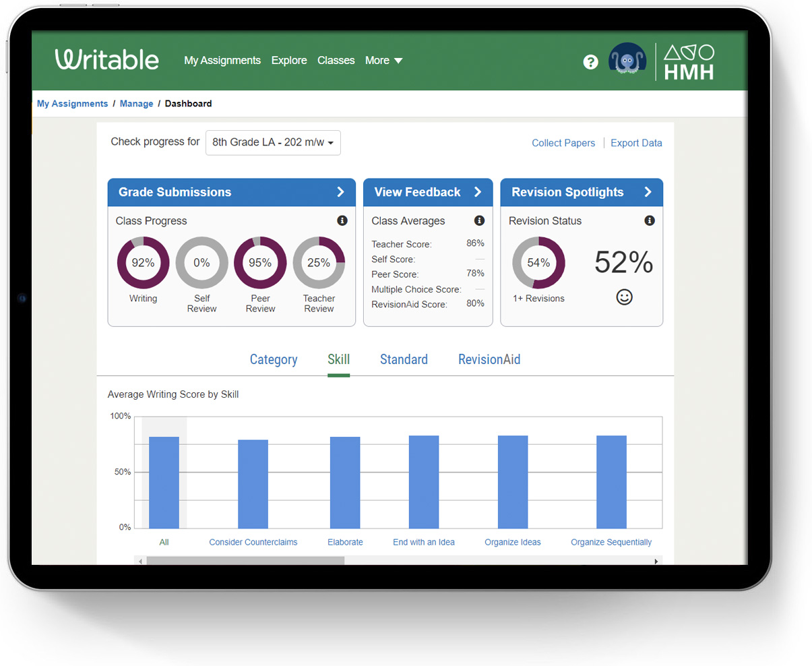Click the Peer Review 95% ring
Screen dimensions: 812x666
tap(260, 262)
